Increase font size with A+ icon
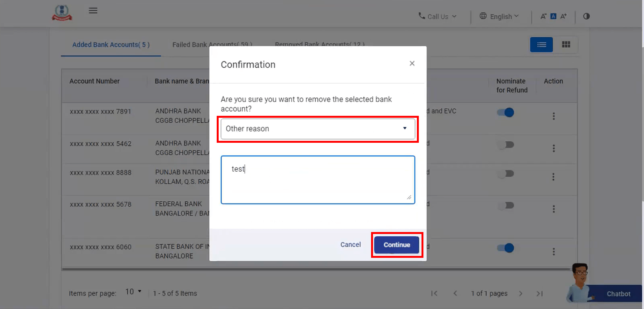The height and width of the screenshot is (309, 644). coord(564,16)
